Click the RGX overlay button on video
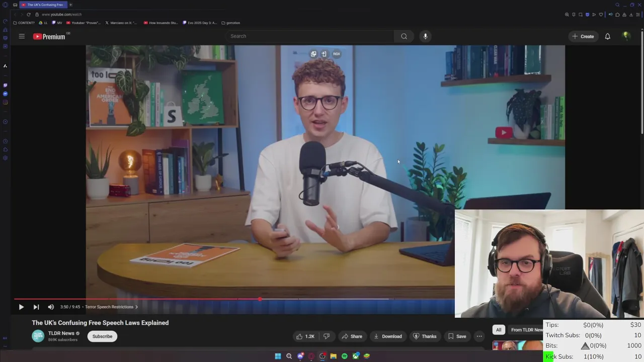The height and width of the screenshot is (362, 644). pyautogui.click(x=337, y=54)
